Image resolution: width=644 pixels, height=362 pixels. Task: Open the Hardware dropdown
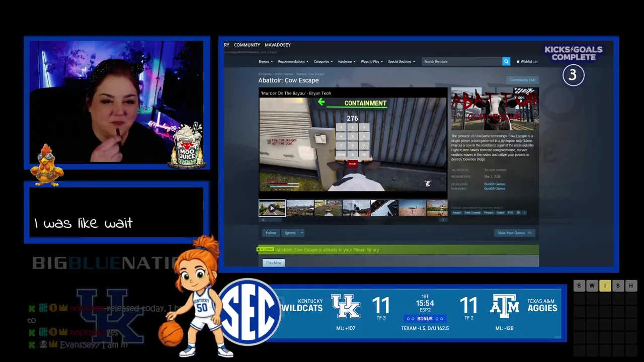click(x=347, y=61)
